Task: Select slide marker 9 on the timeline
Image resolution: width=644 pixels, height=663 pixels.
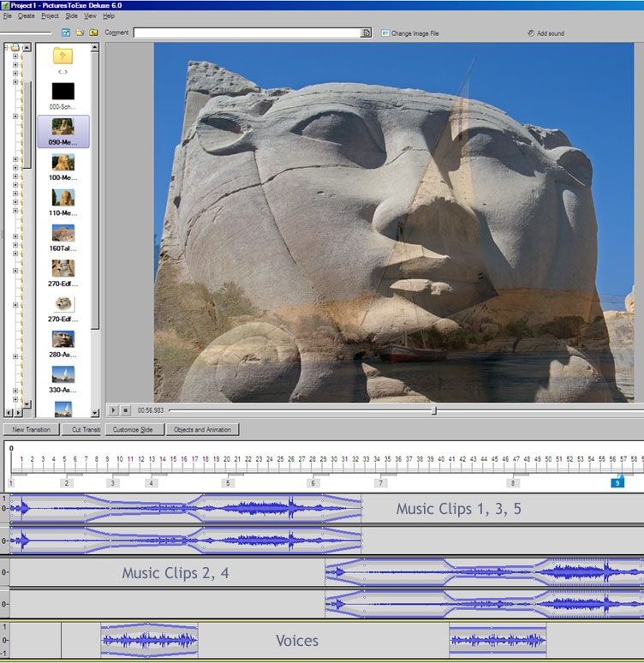Action: pyautogui.click(x=617, y=483)
